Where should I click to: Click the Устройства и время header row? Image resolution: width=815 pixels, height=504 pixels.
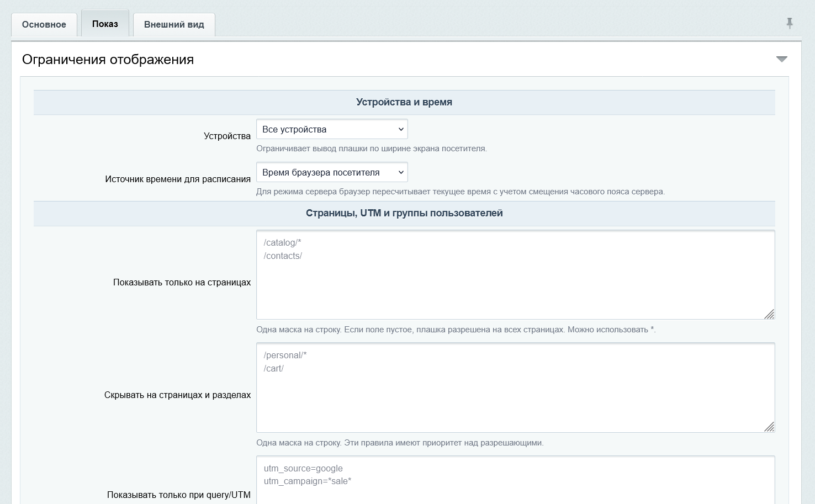pyautogui.click(x=404, y=102)
